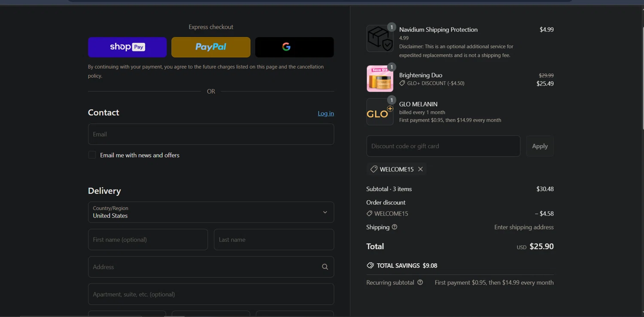Click the First name (optional) field
Screen dimensions: 644x317
click(x=148, y=240)
